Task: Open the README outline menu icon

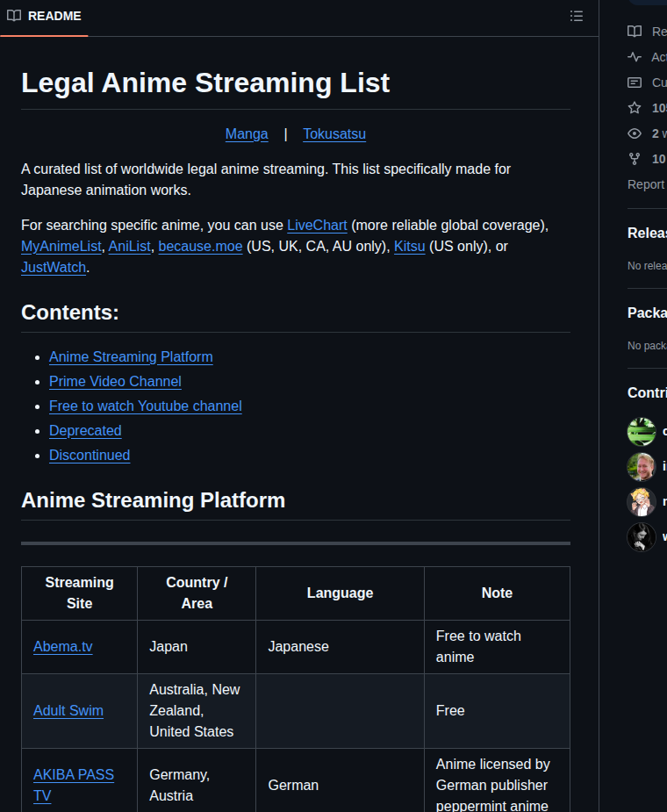Action: pyautogui.click(x=577, y=16)
